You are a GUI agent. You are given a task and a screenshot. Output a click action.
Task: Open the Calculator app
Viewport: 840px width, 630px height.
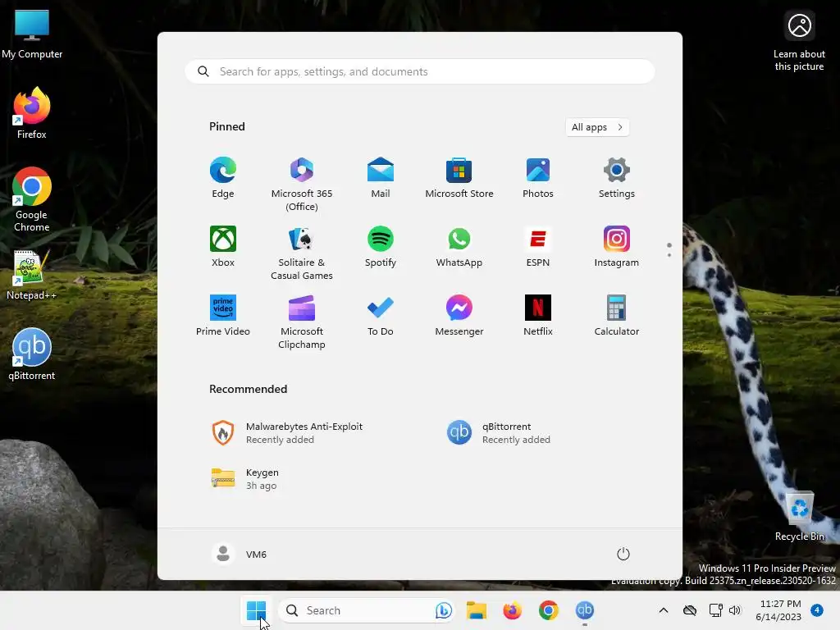point(617,315)
